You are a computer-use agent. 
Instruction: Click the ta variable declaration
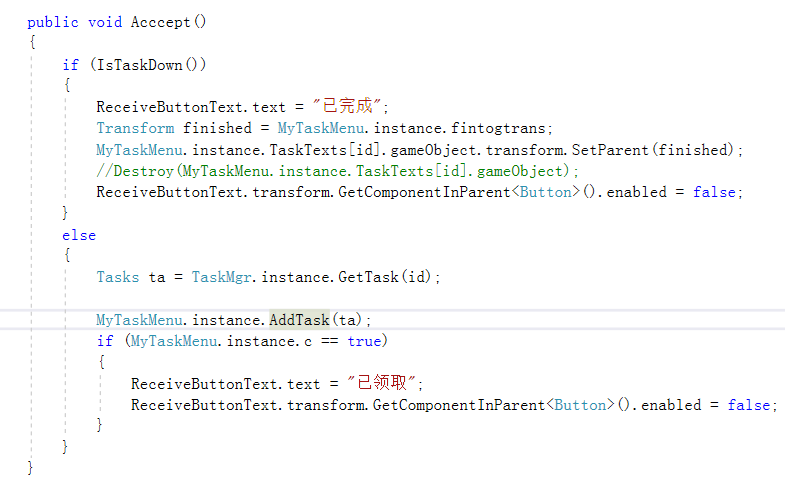pyautogui.click(x=157, y=277)
